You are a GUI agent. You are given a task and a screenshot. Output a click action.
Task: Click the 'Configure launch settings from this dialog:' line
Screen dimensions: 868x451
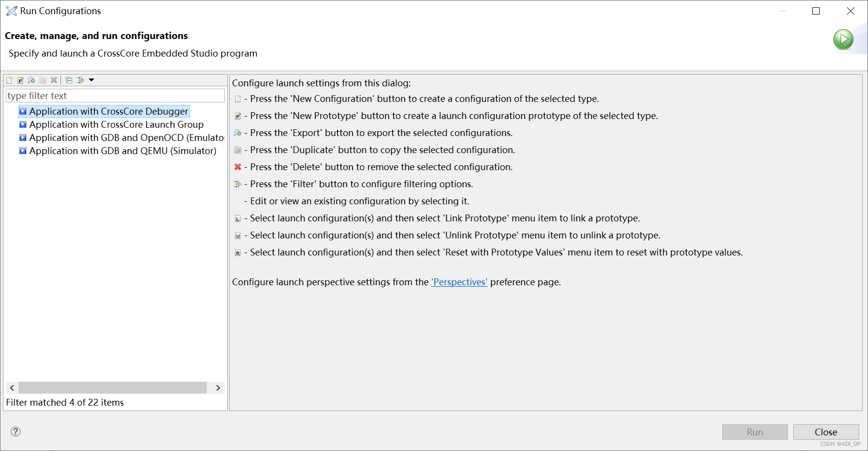coord(321,83)
